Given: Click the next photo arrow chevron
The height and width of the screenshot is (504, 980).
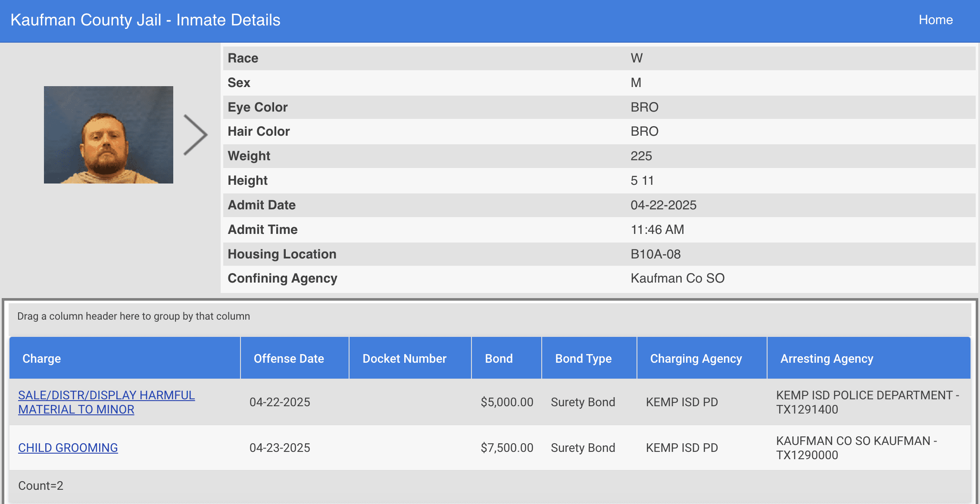Looking at the screenshot, I should point(195,135).
